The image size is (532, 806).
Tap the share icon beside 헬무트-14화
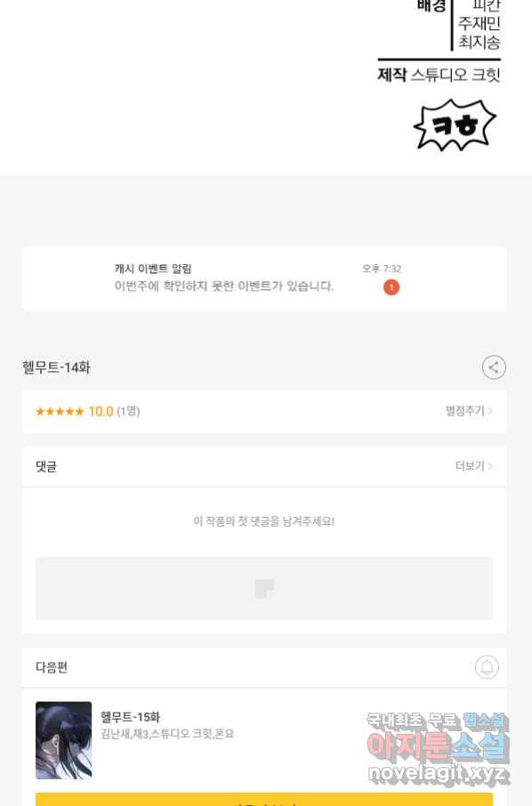(494, 367)
